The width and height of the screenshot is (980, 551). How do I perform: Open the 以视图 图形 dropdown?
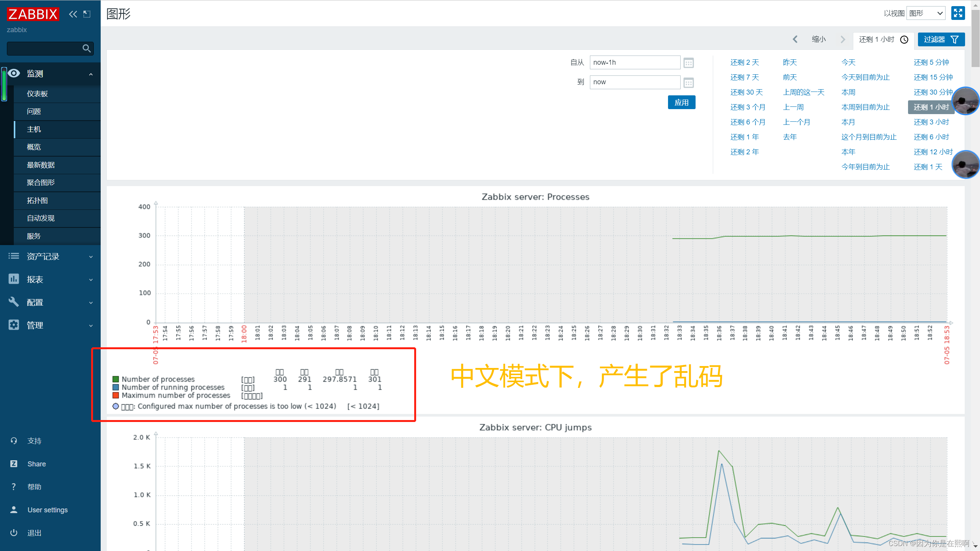tap(926, 13)
